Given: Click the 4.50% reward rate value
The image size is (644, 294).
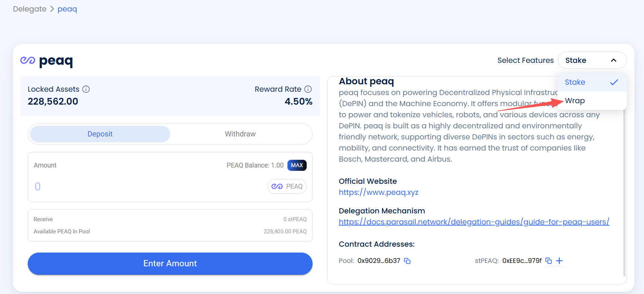Looking at the screenshot, I should click(299, 101).
